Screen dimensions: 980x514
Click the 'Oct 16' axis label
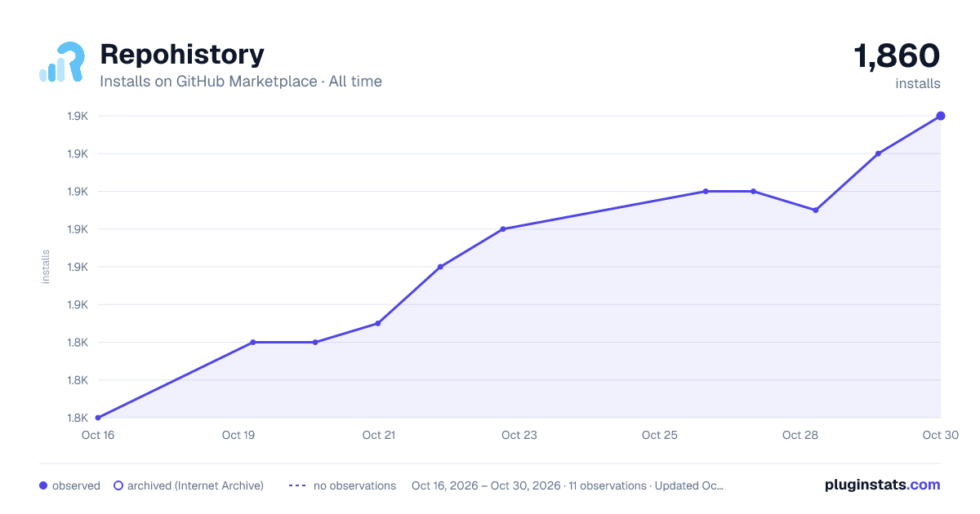[x=97, y=436]
